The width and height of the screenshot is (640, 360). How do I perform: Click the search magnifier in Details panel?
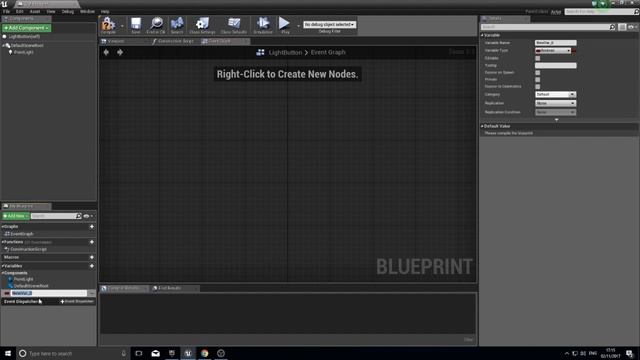(x=612, y=27)
